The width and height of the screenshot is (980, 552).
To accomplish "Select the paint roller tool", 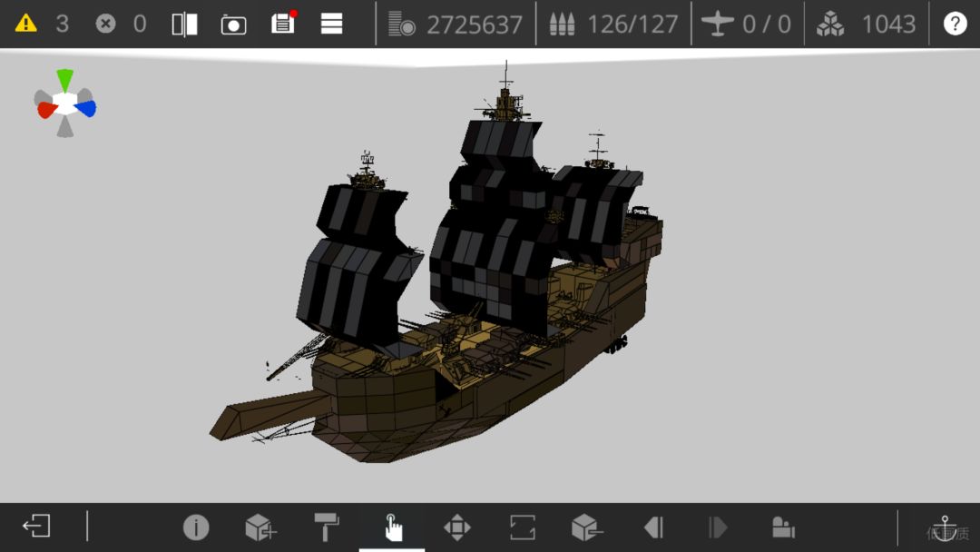I will click(x=327, y=527).
